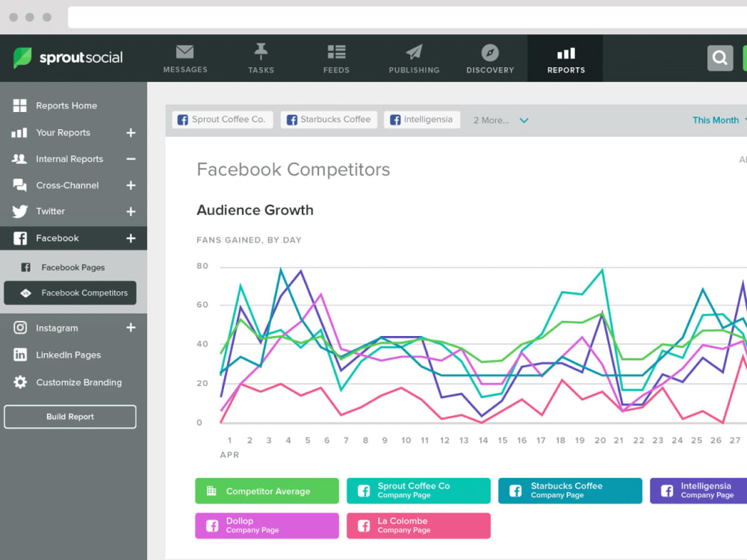The height and width of the screenshot is (560, 747).
Task: Click the browser address bar
Action: [x=407, y=17]
